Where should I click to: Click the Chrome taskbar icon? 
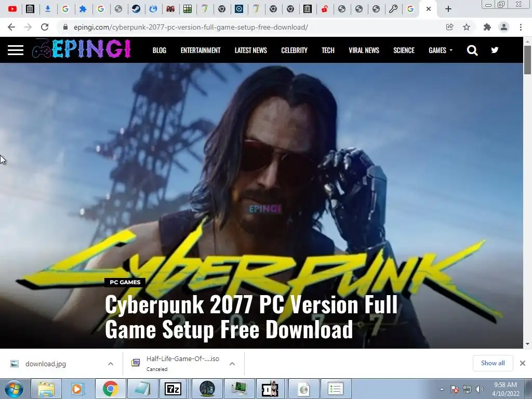[110, 389]
